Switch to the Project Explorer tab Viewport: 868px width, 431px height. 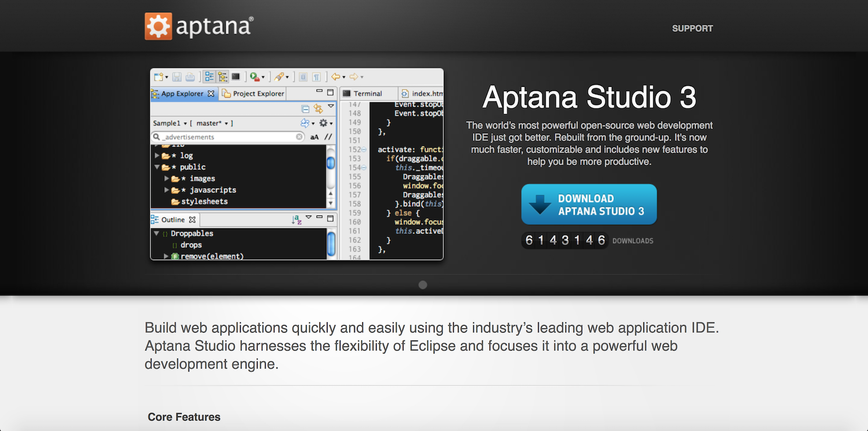pyautogui.click(x=253, y=93)
